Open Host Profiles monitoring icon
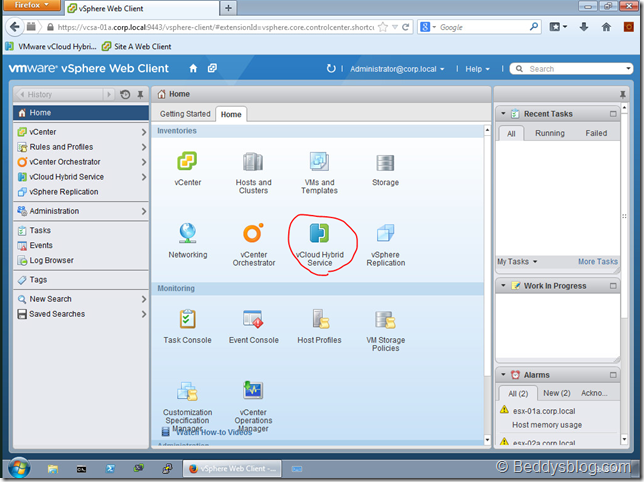 pyautogui.click(x=320, y=319)
